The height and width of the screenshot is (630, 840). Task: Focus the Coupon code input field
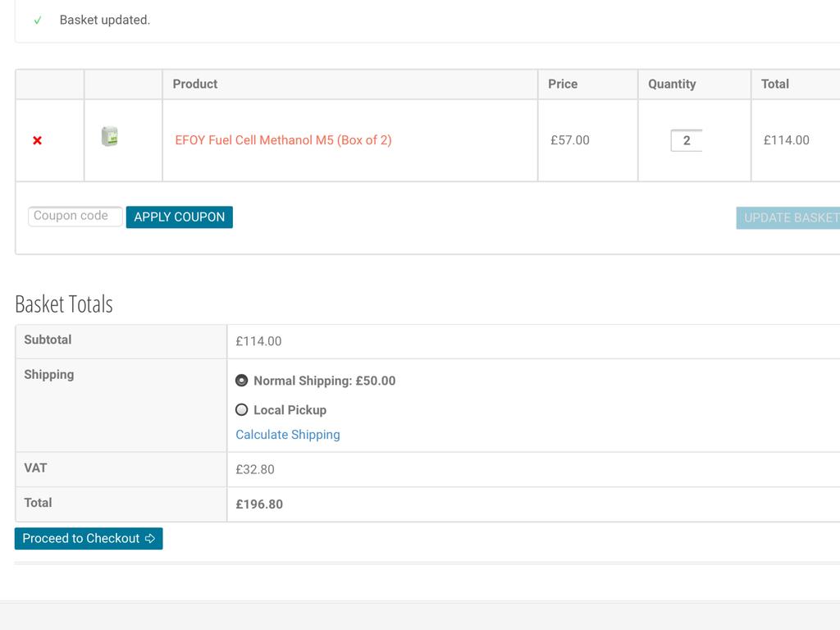tap(75, 217)
